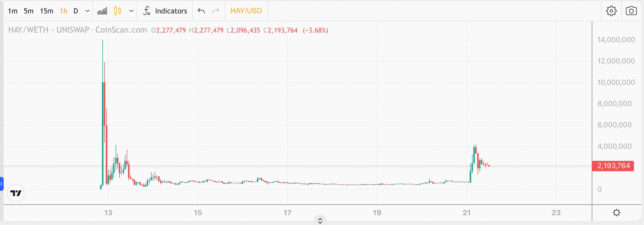Open the Indicators menu

(x=171, y=11)
